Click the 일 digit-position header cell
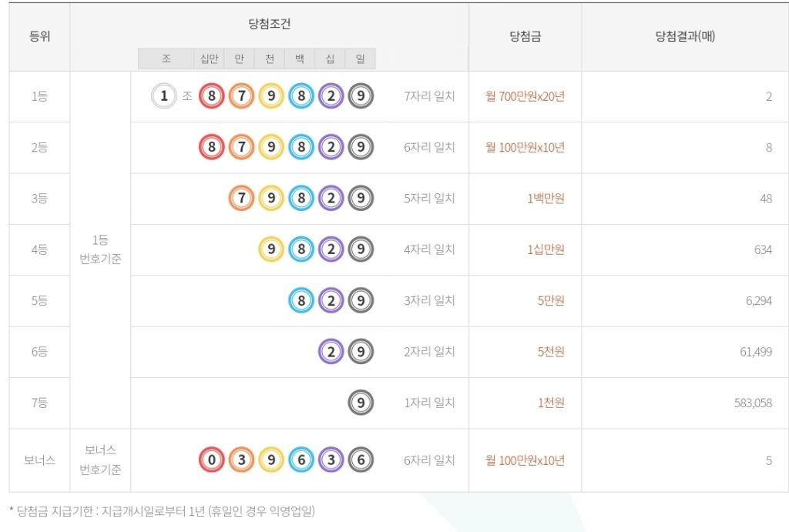 [360, 59]
